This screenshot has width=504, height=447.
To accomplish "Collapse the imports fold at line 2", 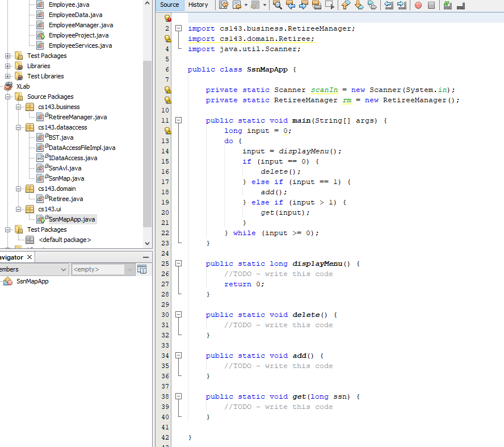I will click(x=178, y=28).
